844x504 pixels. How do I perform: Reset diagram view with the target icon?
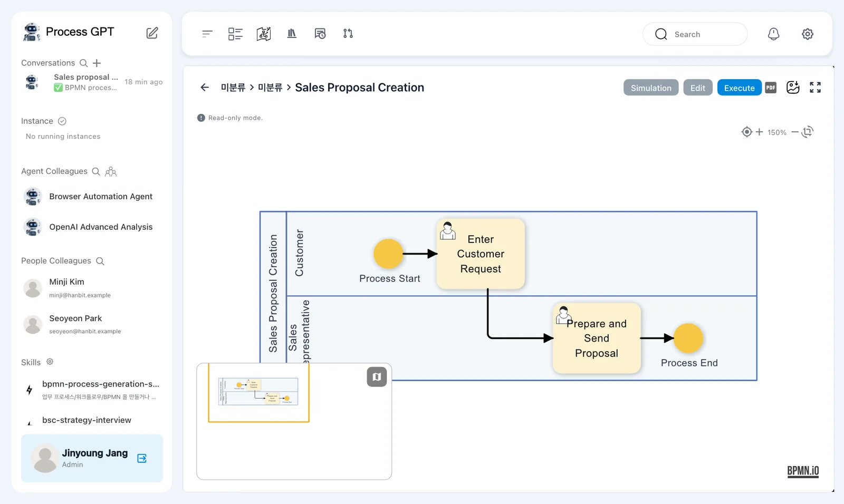(746, 132)
